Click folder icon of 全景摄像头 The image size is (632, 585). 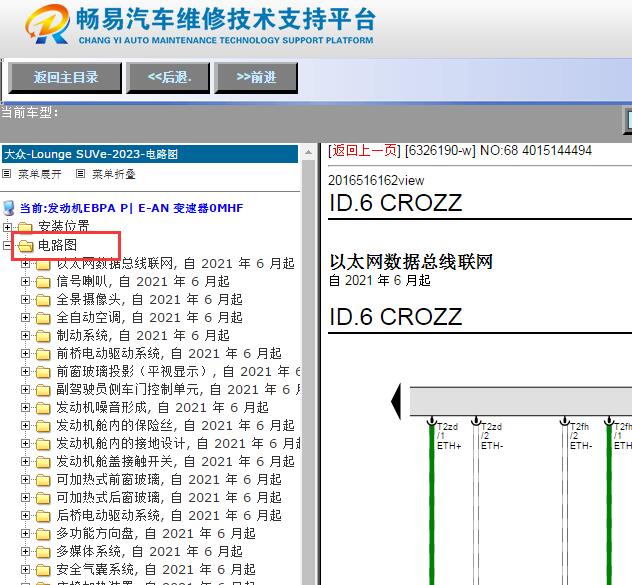coord(43,300)
